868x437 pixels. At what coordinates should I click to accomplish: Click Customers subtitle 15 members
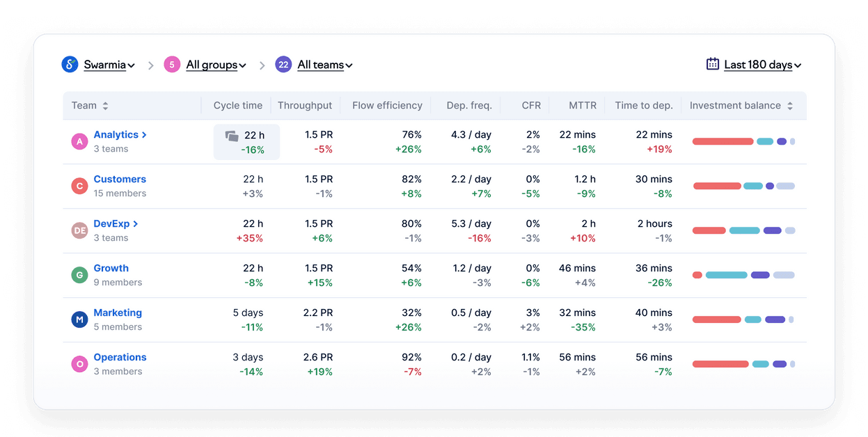120,193
